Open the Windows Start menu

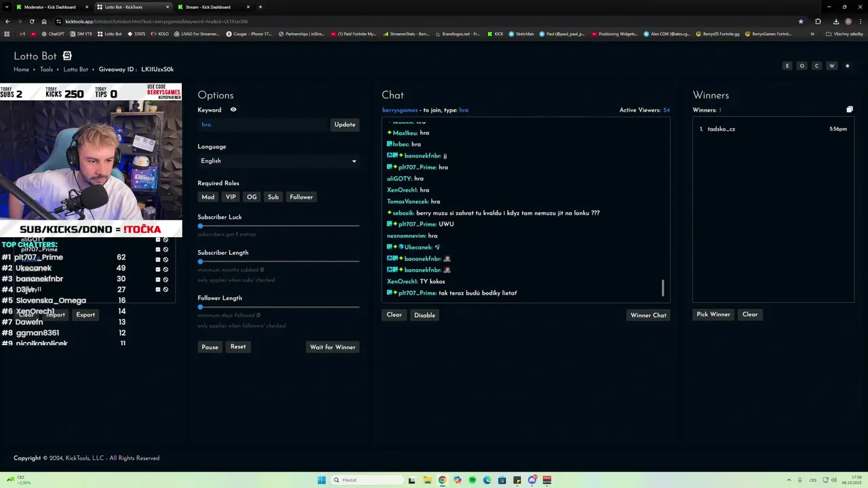(321, 480)
